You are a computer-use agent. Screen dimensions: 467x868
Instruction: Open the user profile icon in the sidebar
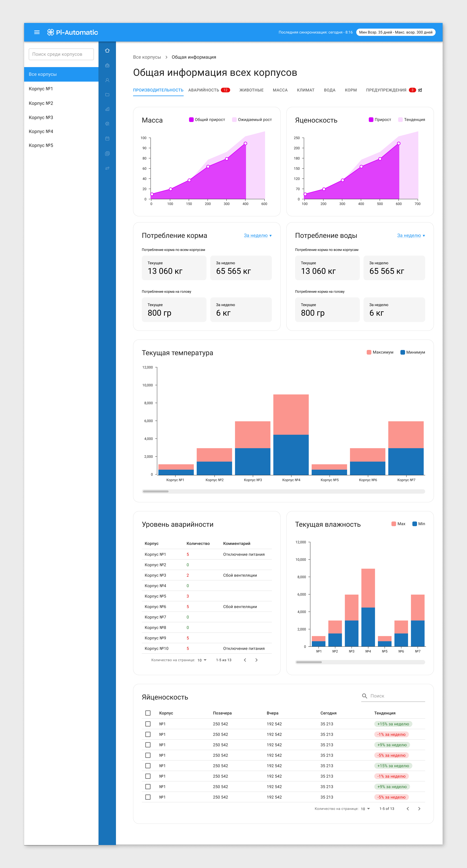pos(107,80)
